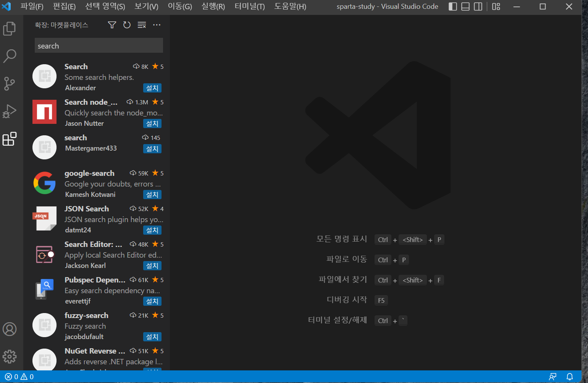588x383 pixels.
Task: Open the 이동(G) menu
Action: point(180,6)
